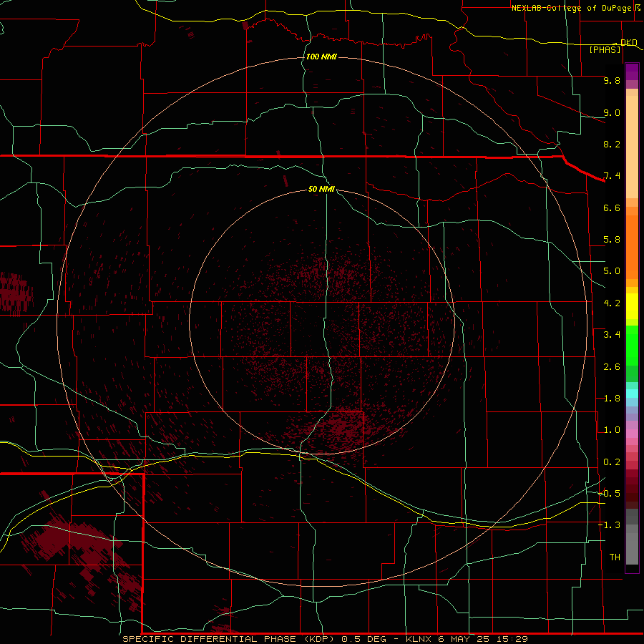644x644 pixels.
Task: Click the cyan segment of the color bar
Action: point(632,394)
